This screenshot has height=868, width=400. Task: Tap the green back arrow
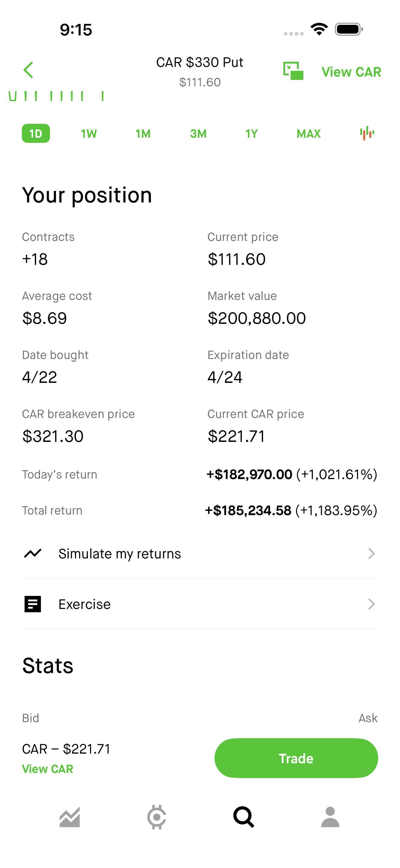pos(29,70)
